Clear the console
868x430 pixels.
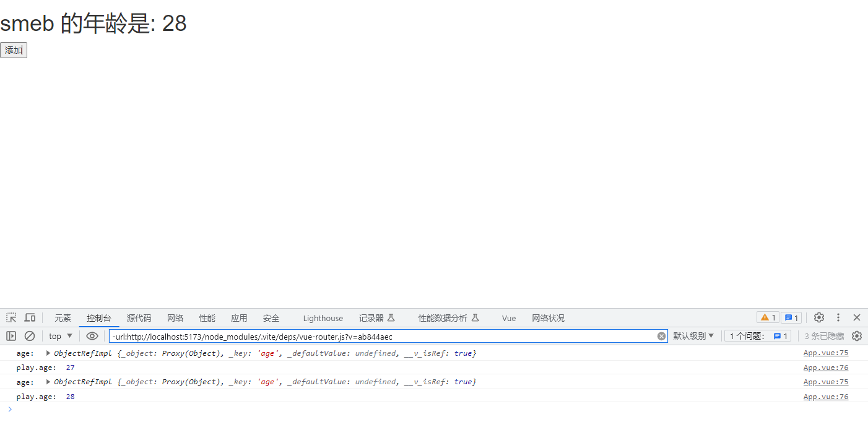click(x=30, y=336)
